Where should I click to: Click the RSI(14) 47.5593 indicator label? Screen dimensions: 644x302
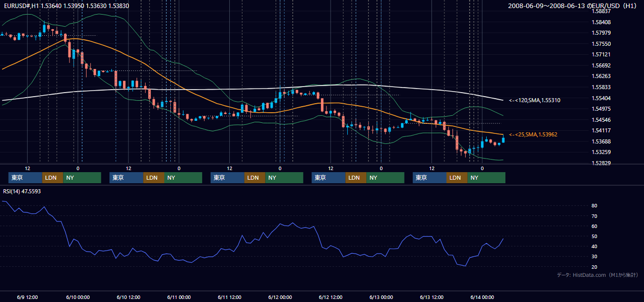click(22, 192)
